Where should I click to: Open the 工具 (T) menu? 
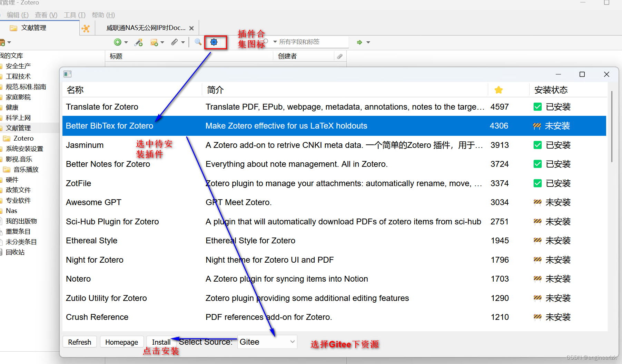pos(75,15)
